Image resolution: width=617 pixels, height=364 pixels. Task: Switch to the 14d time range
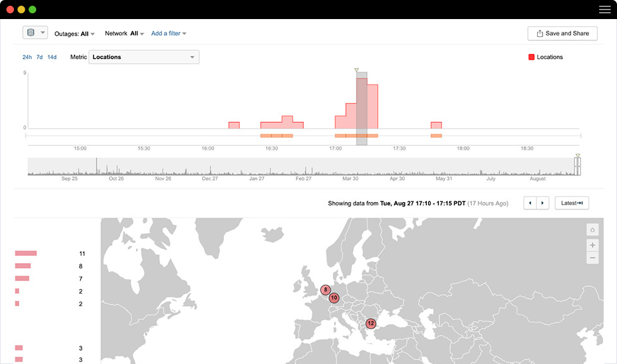pos(52,57)
